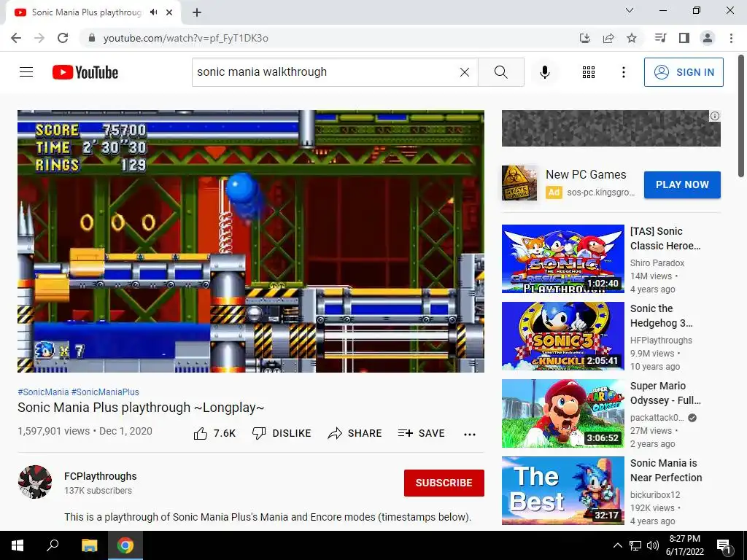The image size is (747, 560).
Task: Click the [TAS] Sonic Classic Heroes title
Action: (665, 238)
